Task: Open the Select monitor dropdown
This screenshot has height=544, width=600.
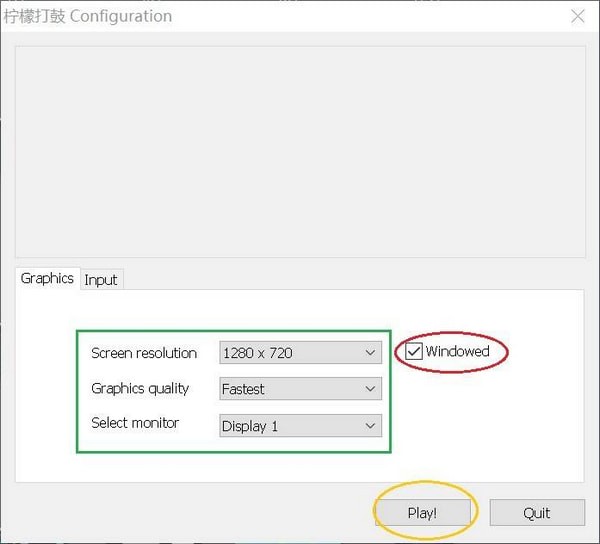Action: point(300,425)
